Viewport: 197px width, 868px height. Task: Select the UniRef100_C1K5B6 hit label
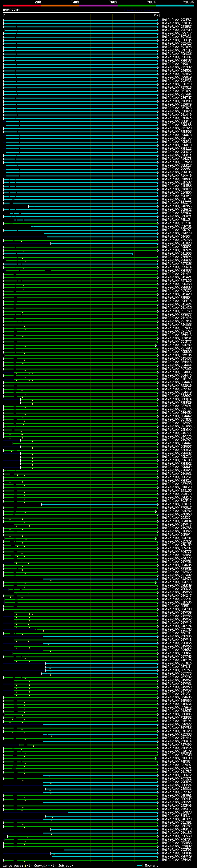pyautogui.click(x=177, y=186)
